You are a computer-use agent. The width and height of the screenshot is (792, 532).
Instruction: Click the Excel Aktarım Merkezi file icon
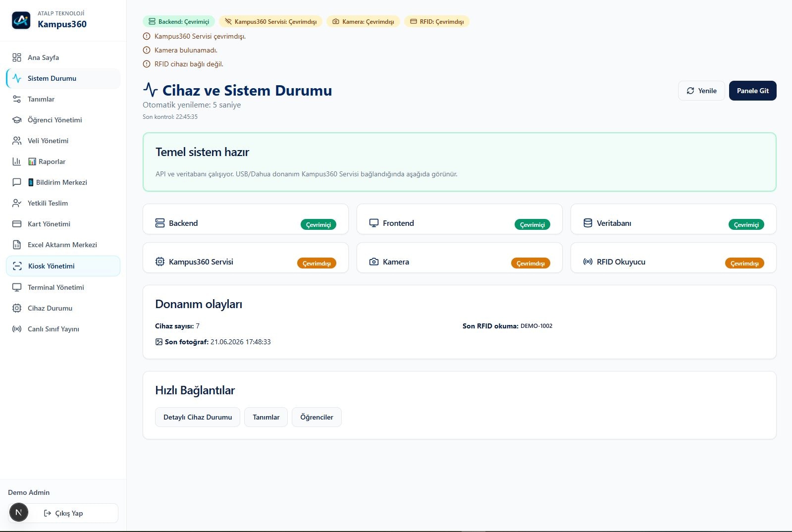point(17,245)
